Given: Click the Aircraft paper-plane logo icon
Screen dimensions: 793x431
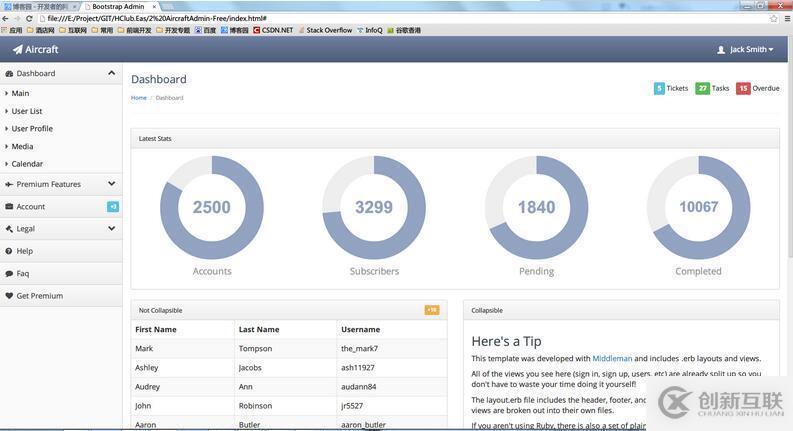Looking at the screenshot, I should (18, 49).
